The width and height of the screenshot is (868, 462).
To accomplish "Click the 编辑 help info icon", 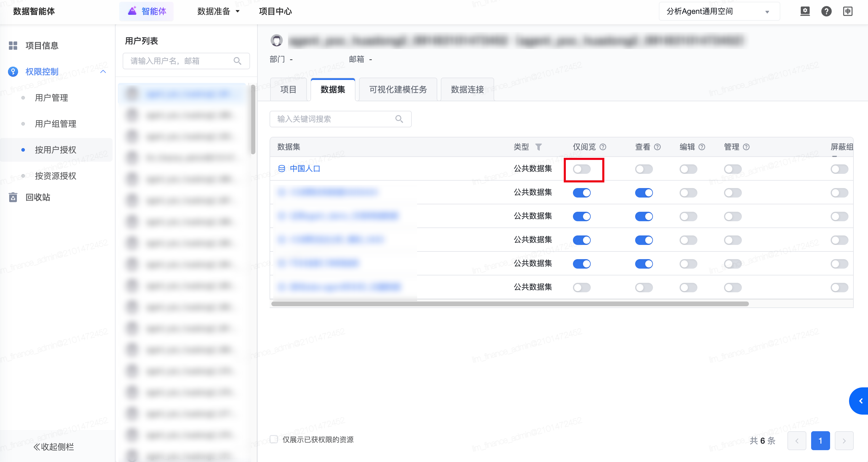I will (702, 147).
